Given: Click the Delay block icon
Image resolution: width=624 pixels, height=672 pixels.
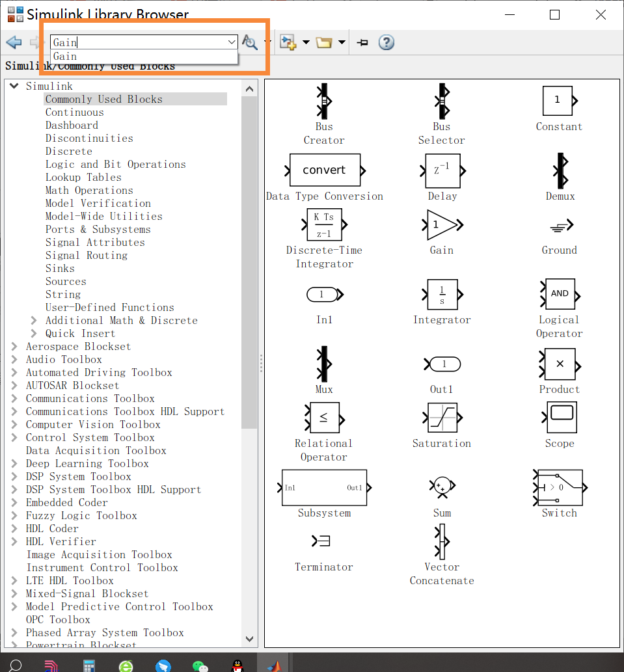Looking at the screenshot, I should (x=442, y=170).
